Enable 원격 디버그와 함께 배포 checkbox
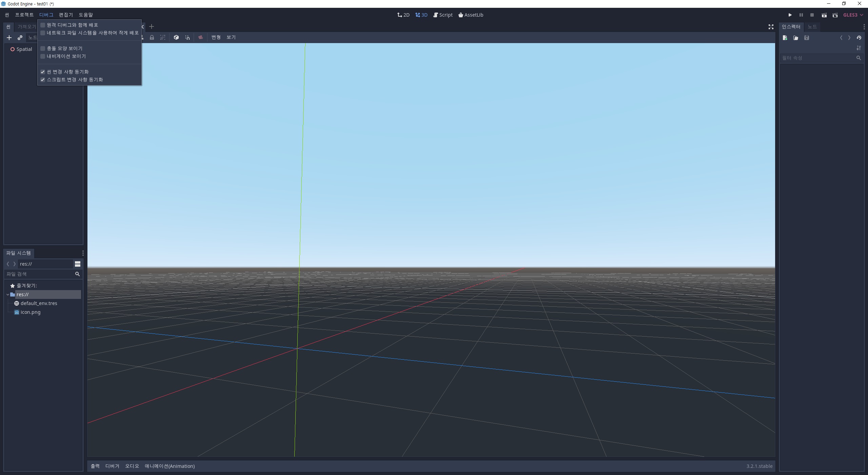868x475 pixels. point(43,25)
